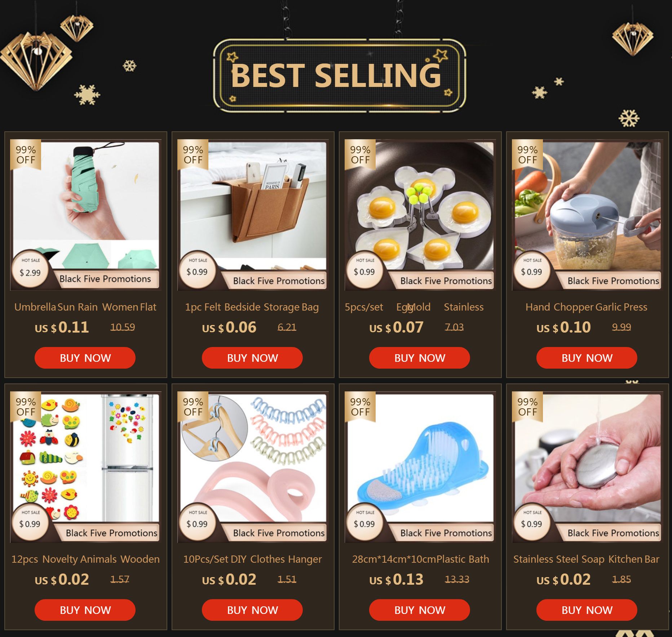Click the felt bag's Black Five Promotions label
This screenshot has width=672, height=637.
(x=278, y=281)
